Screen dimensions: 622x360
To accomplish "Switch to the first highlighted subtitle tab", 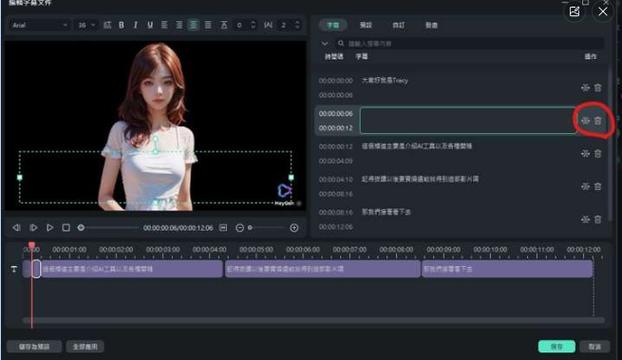I will click(x=333, y=25).
